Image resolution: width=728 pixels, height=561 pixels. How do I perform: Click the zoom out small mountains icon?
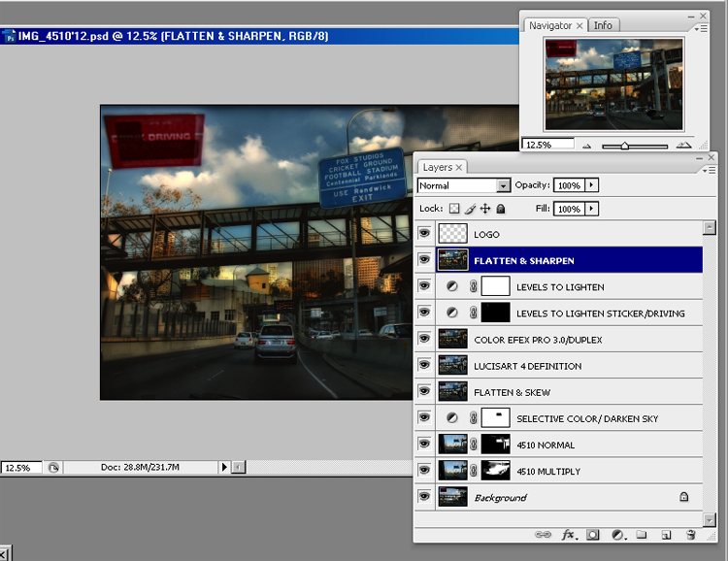coord(587,146)
